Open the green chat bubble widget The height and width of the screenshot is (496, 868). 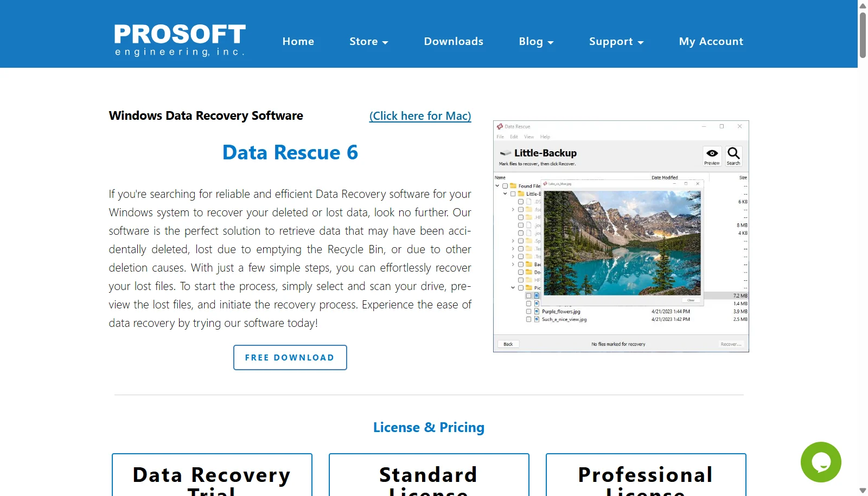(x=821, y=462)
